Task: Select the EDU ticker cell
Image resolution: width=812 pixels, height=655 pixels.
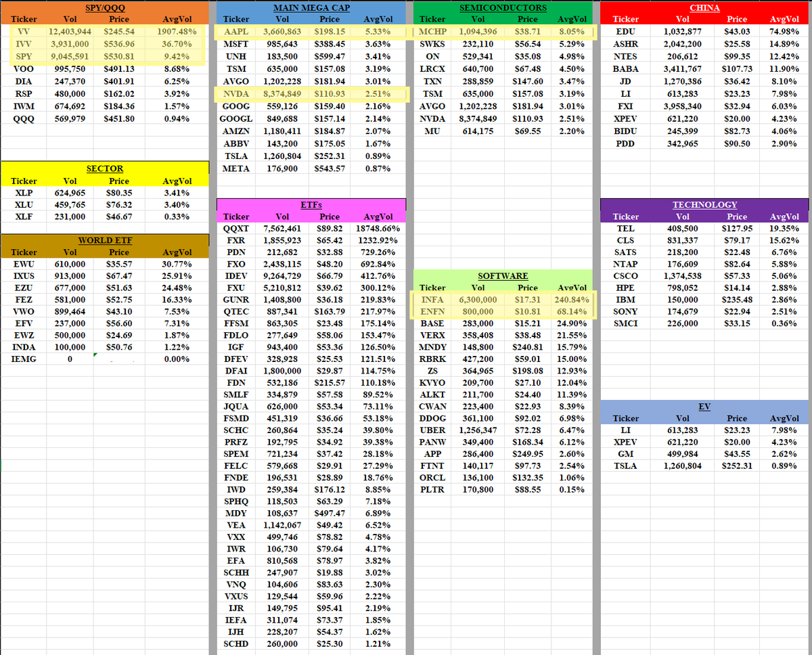Action: 625,32
